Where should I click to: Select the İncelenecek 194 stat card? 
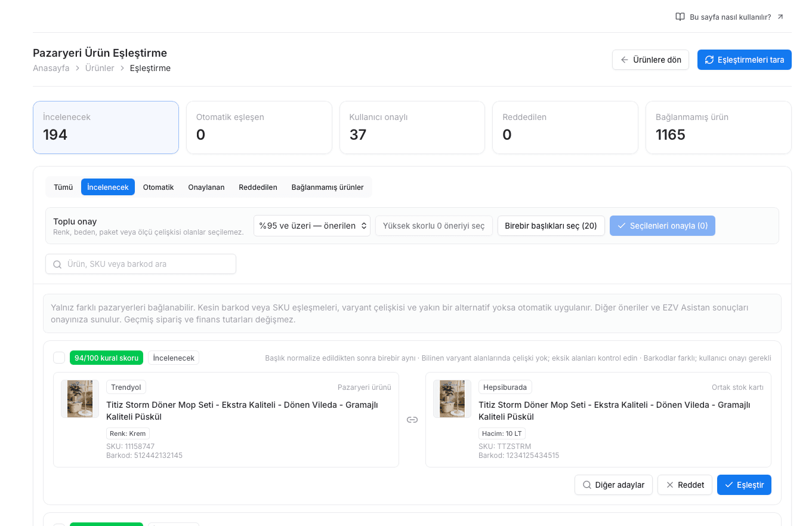point(106,127)
